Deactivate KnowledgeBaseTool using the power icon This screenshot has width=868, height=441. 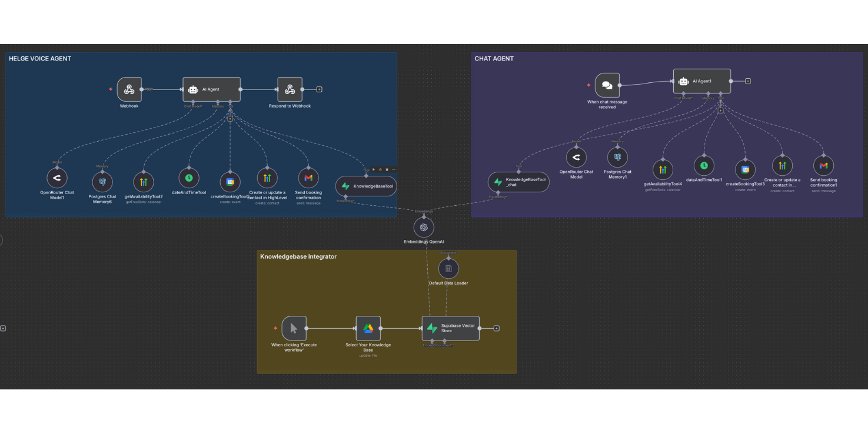coord(380,169)
